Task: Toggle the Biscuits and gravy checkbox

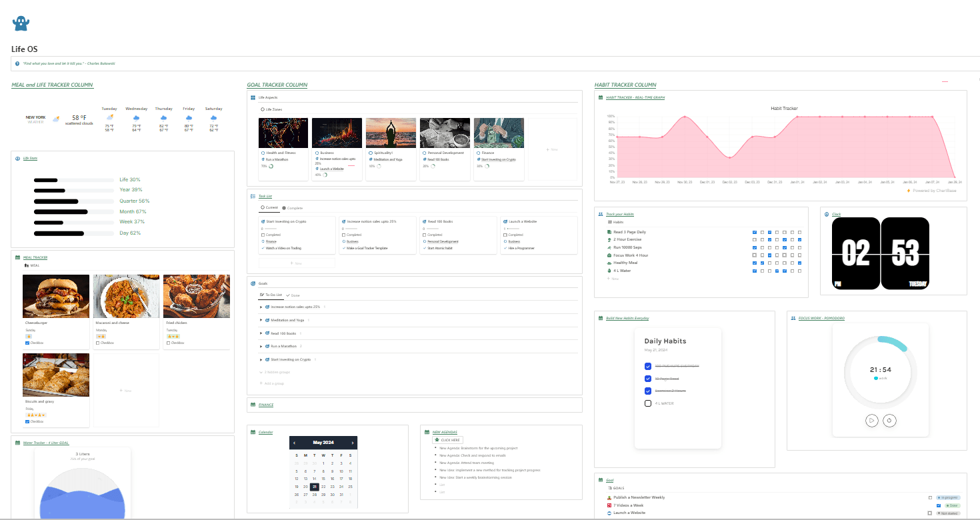Action: 27,421
